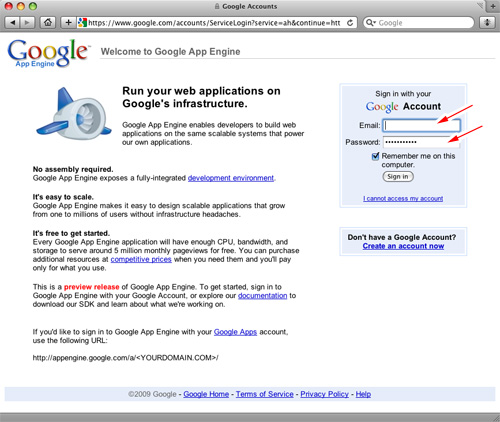Add bookmark with the plus button
500x422 pixels.
click(x=68, y=23)
